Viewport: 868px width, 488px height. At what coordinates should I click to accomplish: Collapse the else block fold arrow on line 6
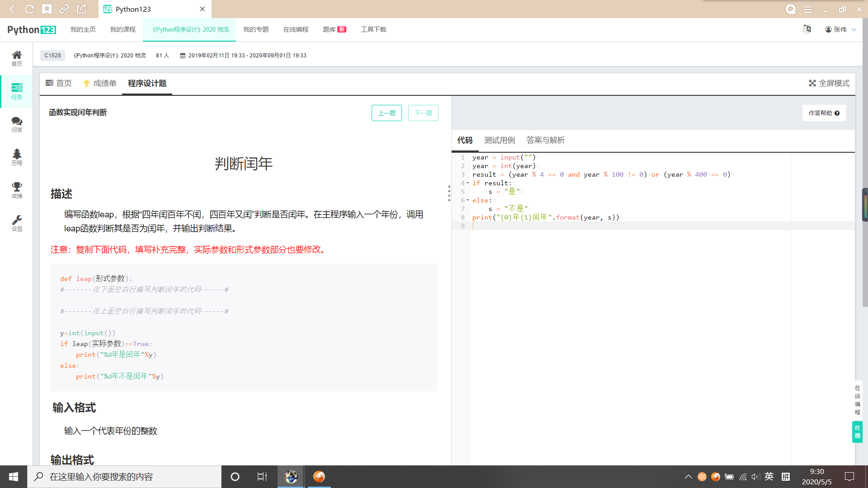[x=467, y=200]
